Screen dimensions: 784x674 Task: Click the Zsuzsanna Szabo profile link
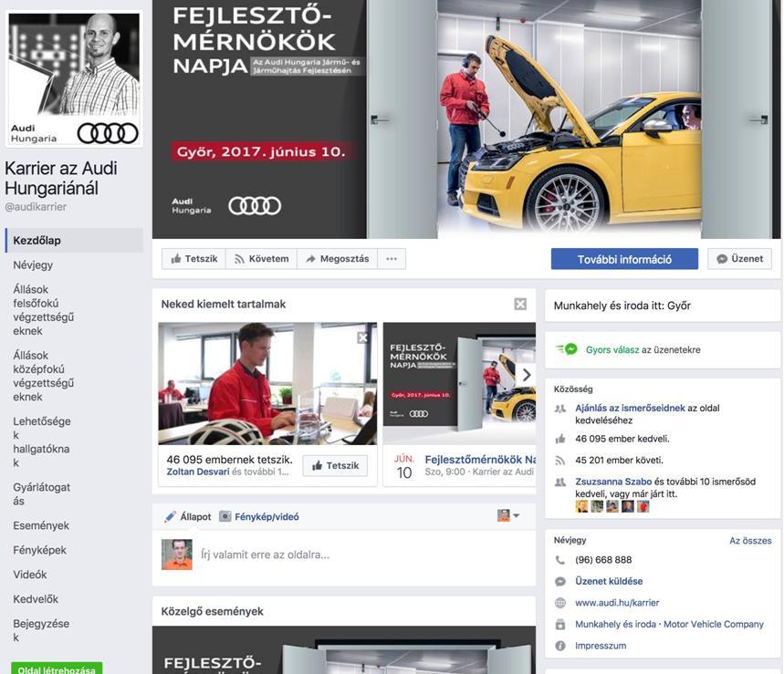click(x=613, y=482)
